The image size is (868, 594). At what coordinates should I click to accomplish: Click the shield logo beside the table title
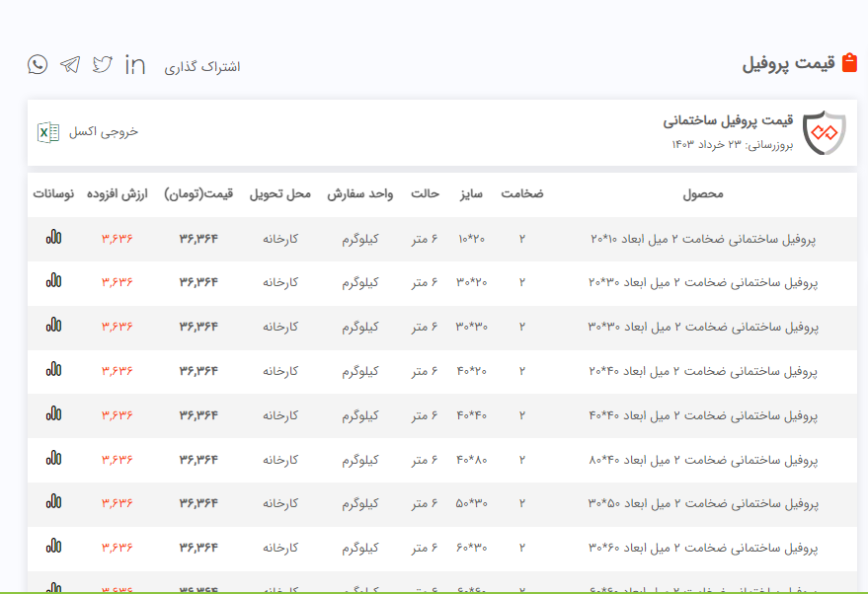tap(824, 133)
